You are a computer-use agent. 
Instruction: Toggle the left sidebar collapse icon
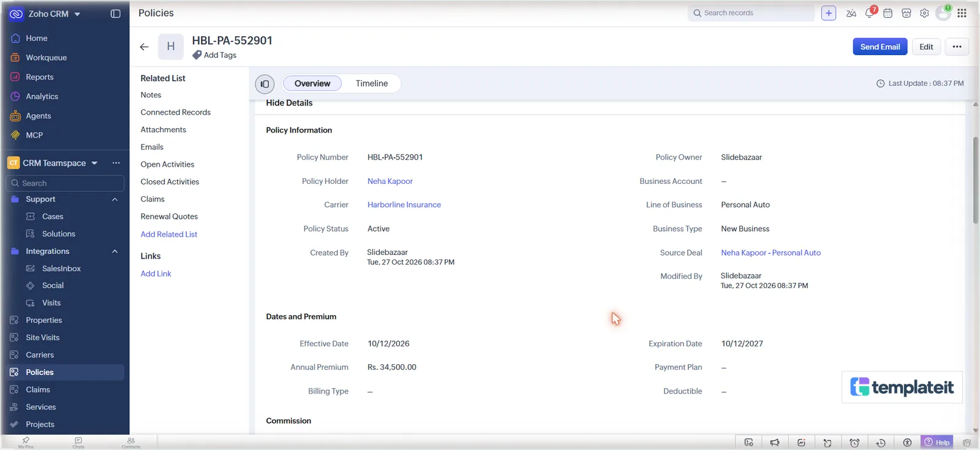(x=115, y=13)
